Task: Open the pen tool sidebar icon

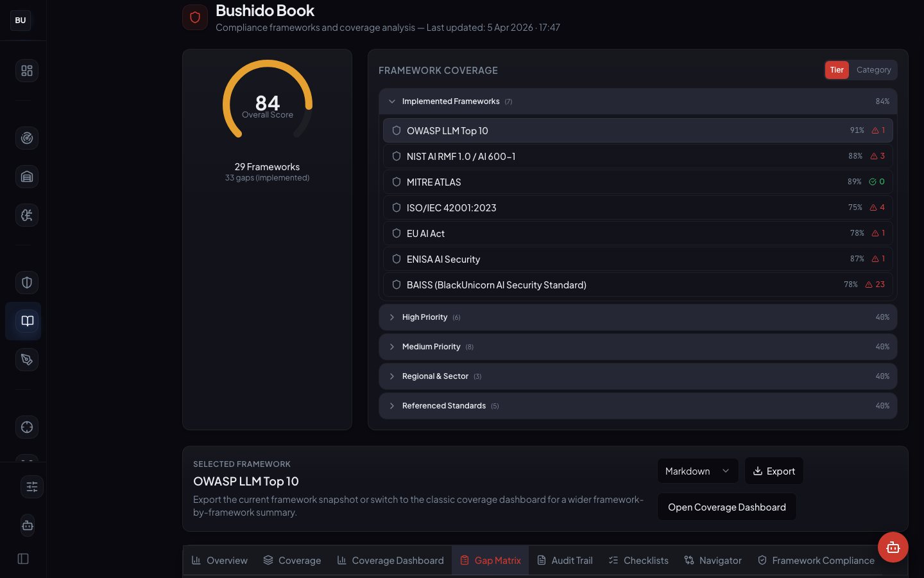Action: (x=27, y=360)
